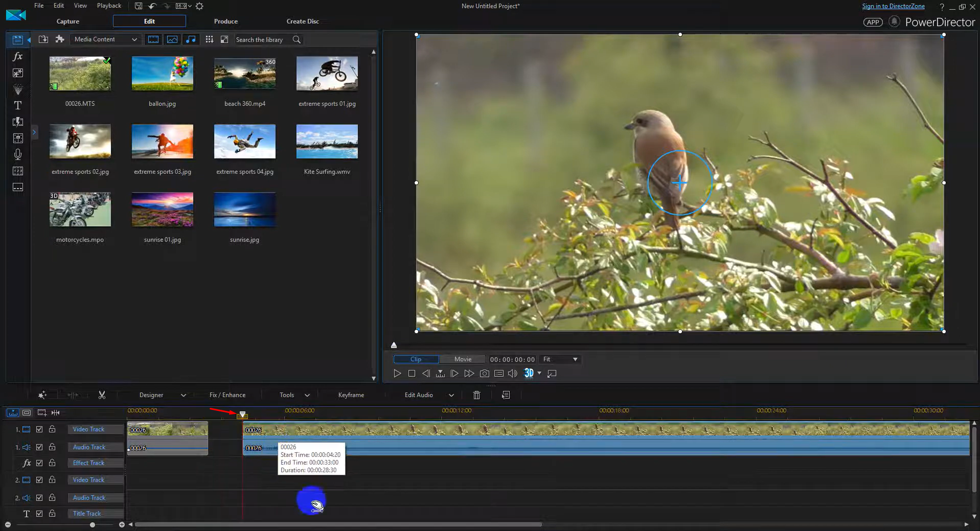Enable the checkbox on Title Track
This screenshot has height=531, width=980.
pyautogui.click(x=39, y=514)
